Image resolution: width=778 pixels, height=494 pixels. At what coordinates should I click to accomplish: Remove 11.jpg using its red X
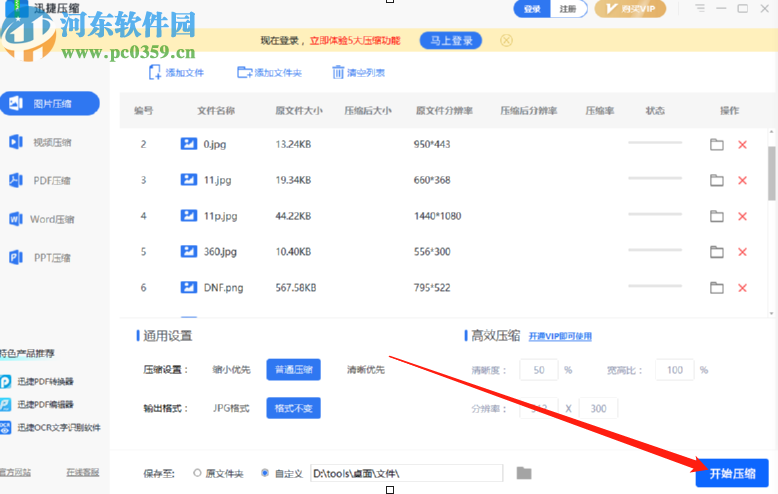(x=742, y=181)
